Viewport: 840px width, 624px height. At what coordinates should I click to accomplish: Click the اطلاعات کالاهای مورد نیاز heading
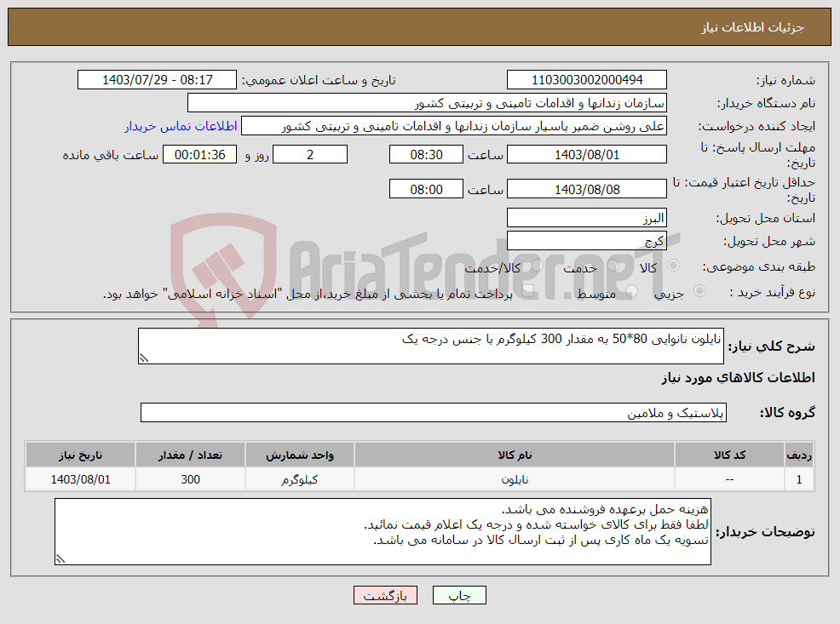(x=739, y=378)
